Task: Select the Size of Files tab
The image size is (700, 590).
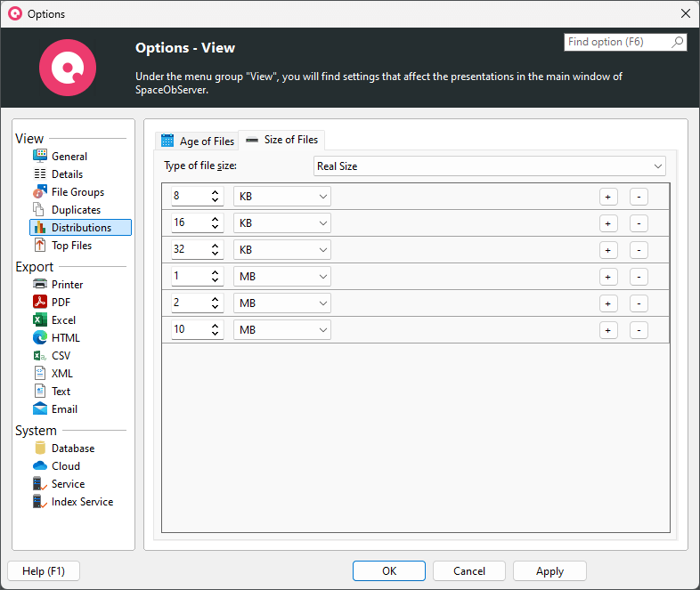Action: (281, 140)
